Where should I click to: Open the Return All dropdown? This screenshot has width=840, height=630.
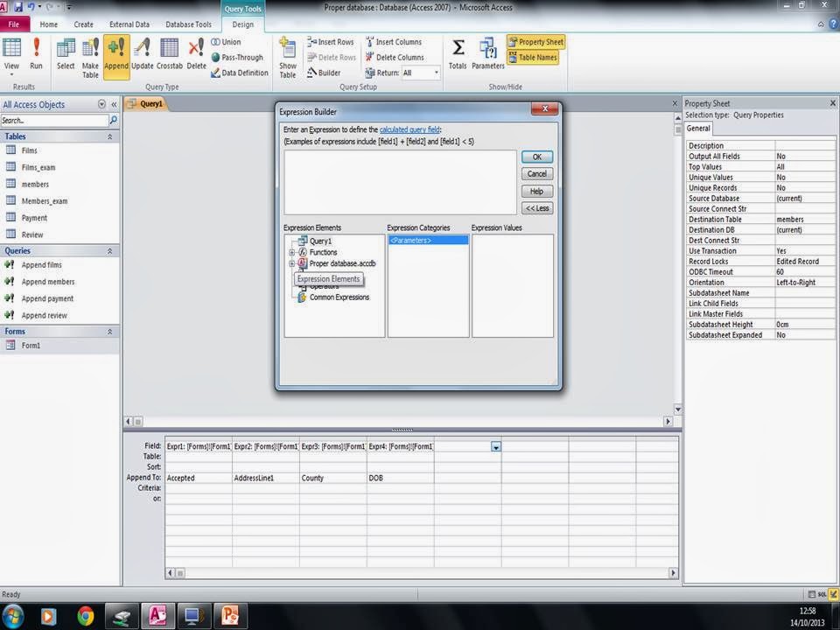coord(436,73)
